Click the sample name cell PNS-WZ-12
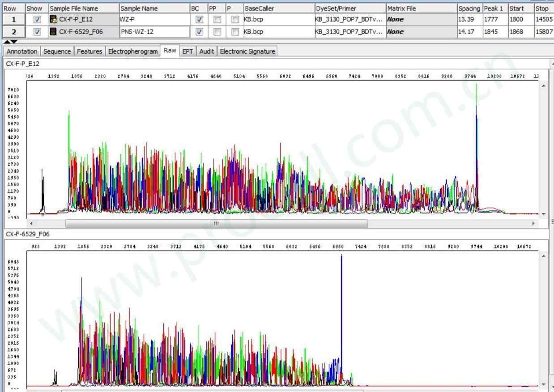The image size is (554, 392). click(154, 32)
